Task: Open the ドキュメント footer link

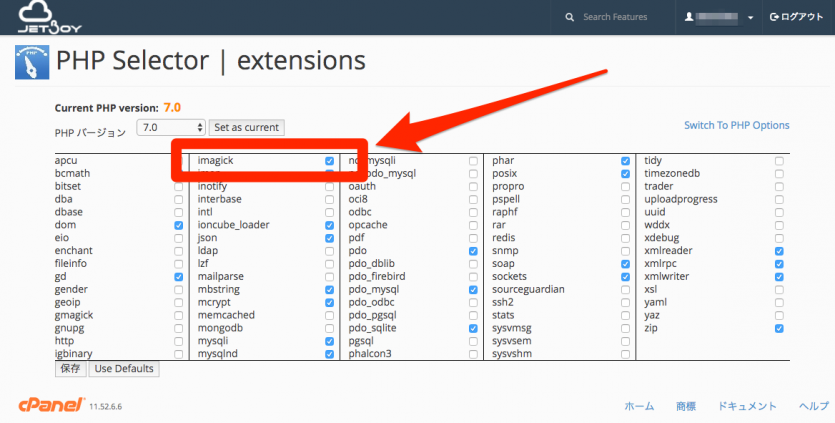Action: click(747, 406)
